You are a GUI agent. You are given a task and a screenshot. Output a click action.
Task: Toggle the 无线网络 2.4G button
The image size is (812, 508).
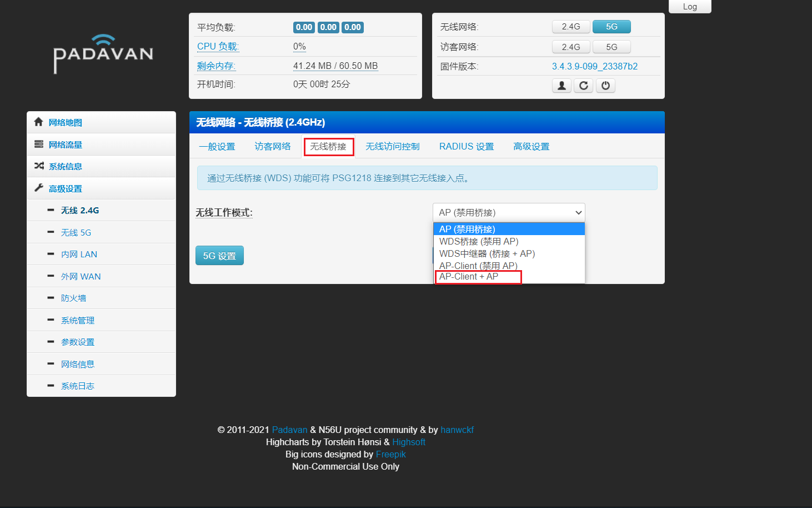tap(571, 27)
